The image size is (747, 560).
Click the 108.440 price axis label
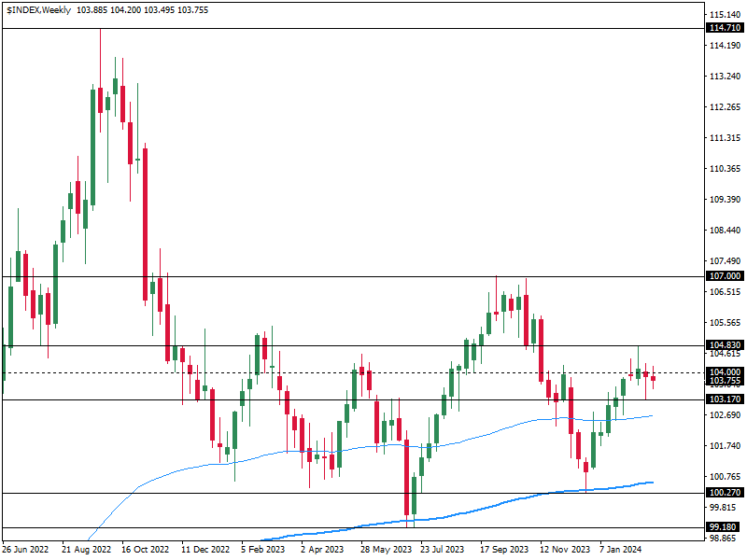tap(726, 231)
